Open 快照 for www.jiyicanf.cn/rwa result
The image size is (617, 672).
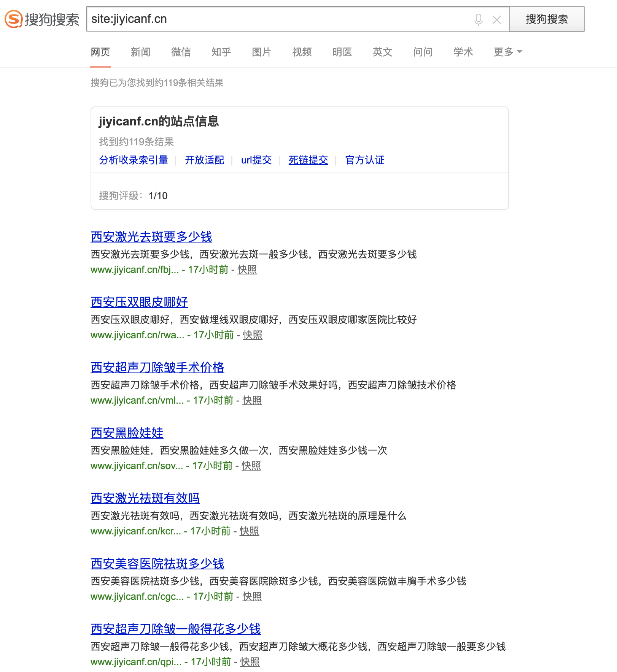[x=253, y=335]
